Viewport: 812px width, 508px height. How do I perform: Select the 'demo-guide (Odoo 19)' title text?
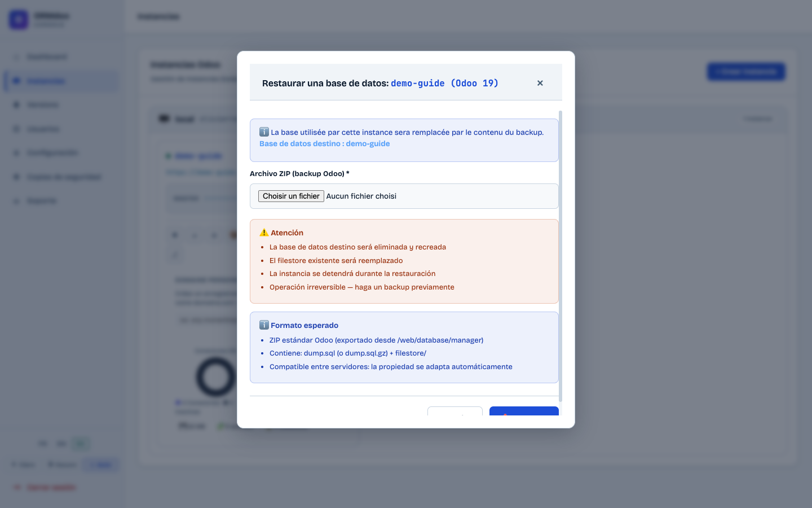coord(444,83)
